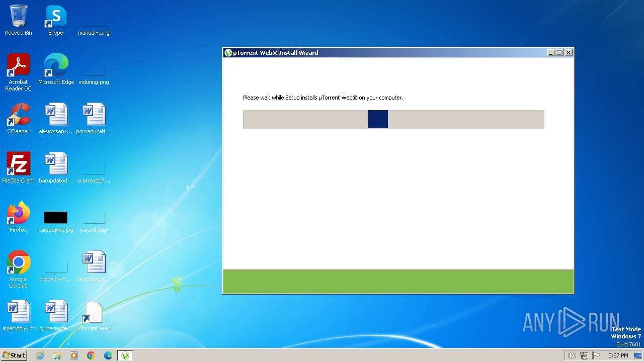Click the µTorrent Web installation progress bar

[394, 119]
